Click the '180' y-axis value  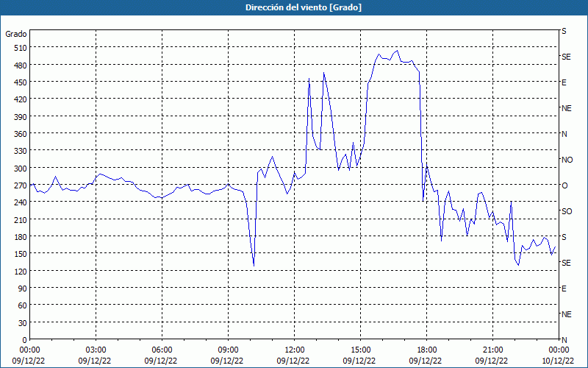pos(21,237)
